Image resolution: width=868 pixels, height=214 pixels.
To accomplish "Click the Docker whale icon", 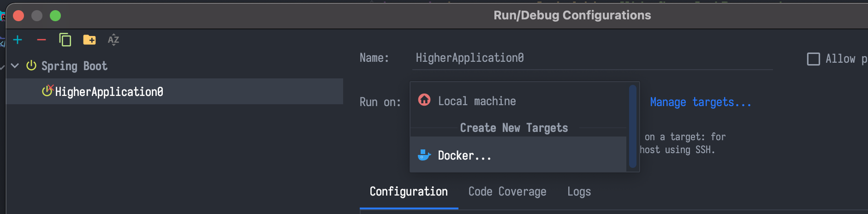I will [424, 155].
